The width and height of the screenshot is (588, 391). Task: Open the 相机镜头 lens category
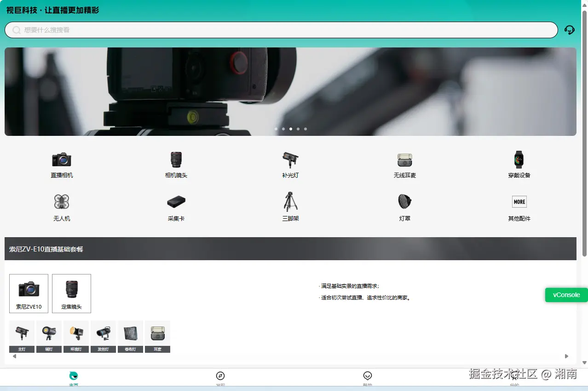point(176,165)
